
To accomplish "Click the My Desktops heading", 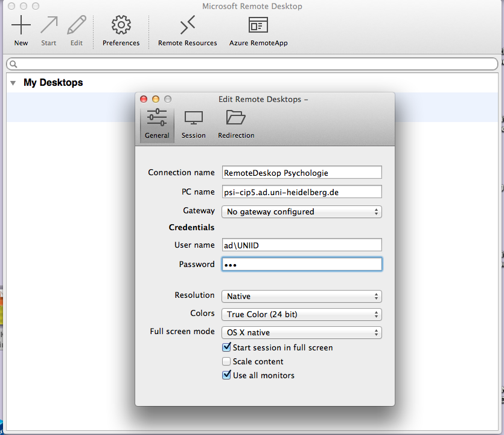I will (x=53, y=83).
